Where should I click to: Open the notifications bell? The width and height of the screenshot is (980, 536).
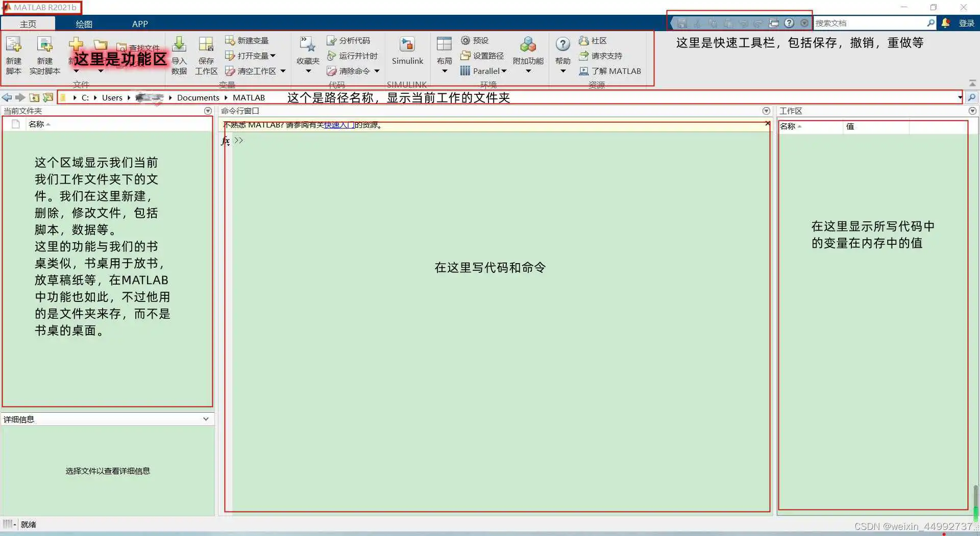945,23
